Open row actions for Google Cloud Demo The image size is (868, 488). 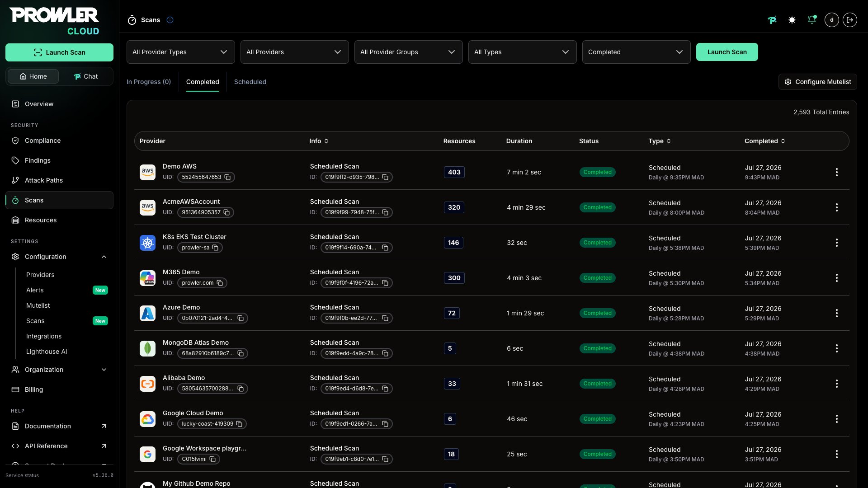coord(837,419)
